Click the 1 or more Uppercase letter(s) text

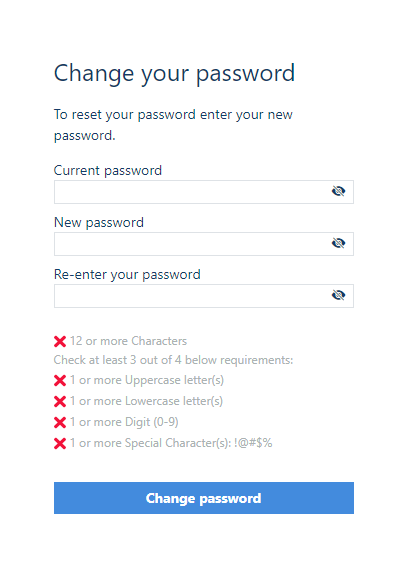coord(147,380)
